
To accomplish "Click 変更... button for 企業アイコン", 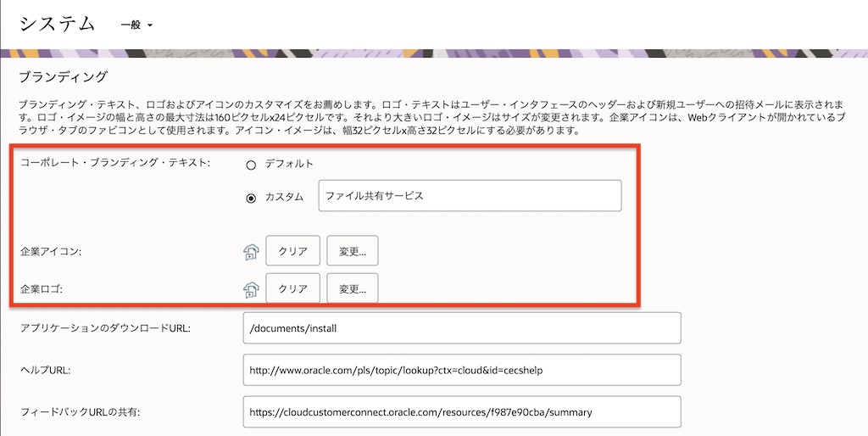I will pyautogui.click(x=352, y=251).
